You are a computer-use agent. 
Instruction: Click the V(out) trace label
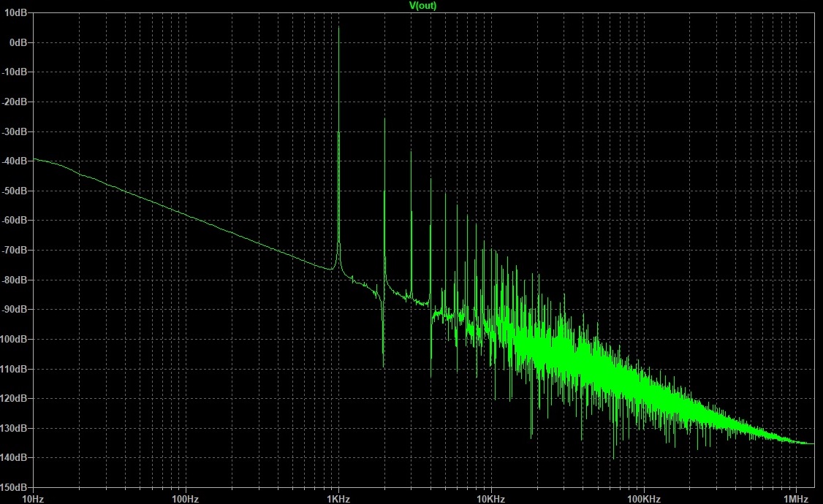point(423,6)
